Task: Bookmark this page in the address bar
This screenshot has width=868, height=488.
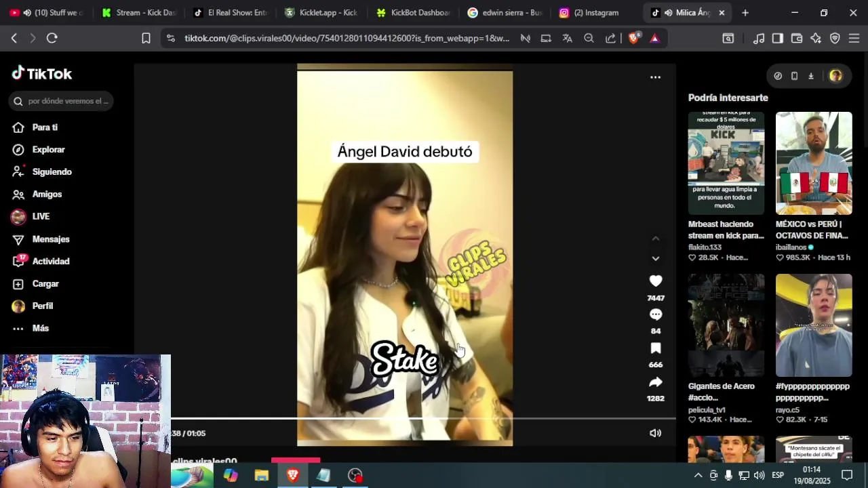Action: (x=146, y=39)
